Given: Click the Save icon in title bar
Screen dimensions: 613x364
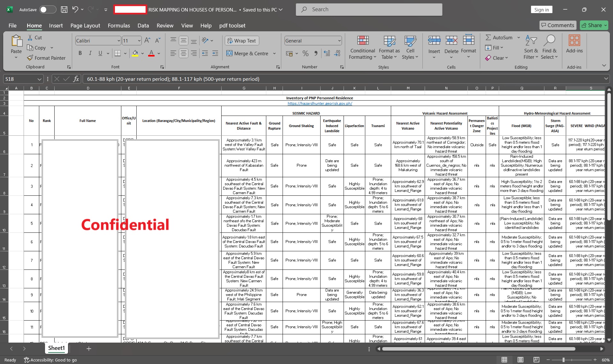Looking at the screenshot, I should click(x=64, y=10).
